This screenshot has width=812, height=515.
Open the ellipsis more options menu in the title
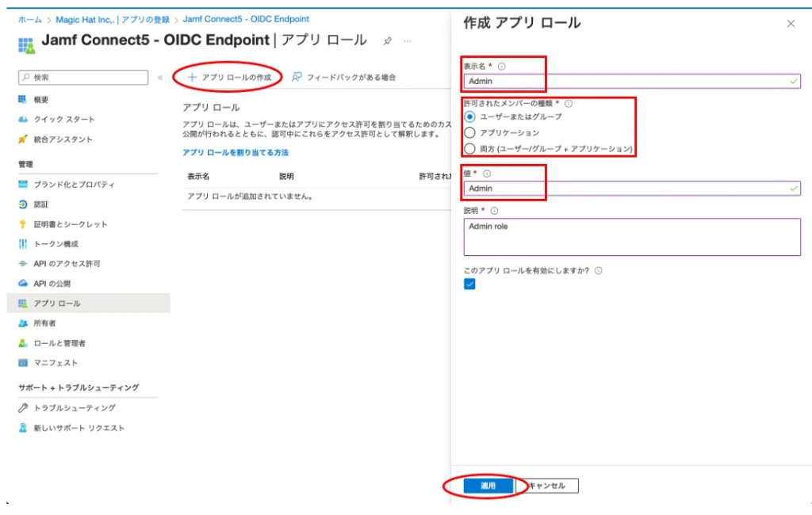408,40
